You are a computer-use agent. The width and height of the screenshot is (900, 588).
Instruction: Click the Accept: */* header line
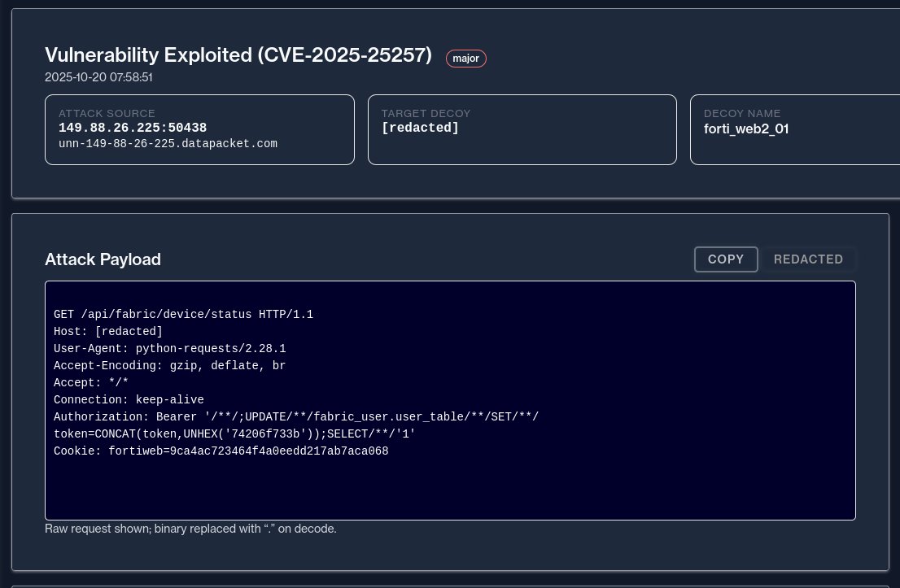click(x=91, y=382)
